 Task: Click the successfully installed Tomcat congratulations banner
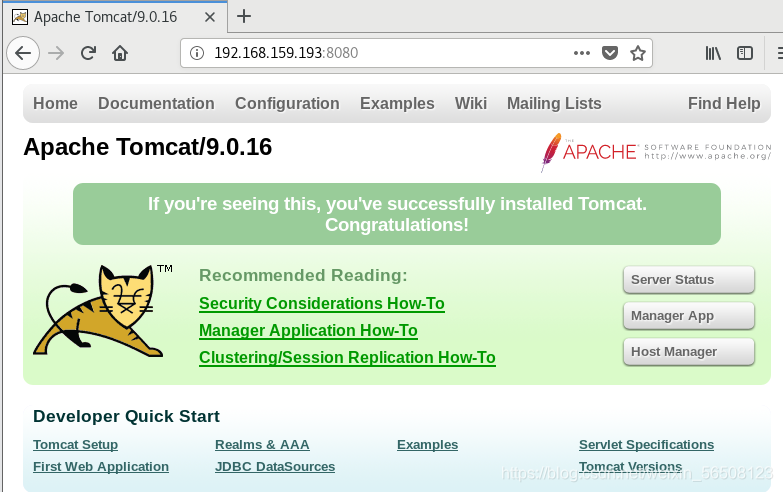[397, 214]
